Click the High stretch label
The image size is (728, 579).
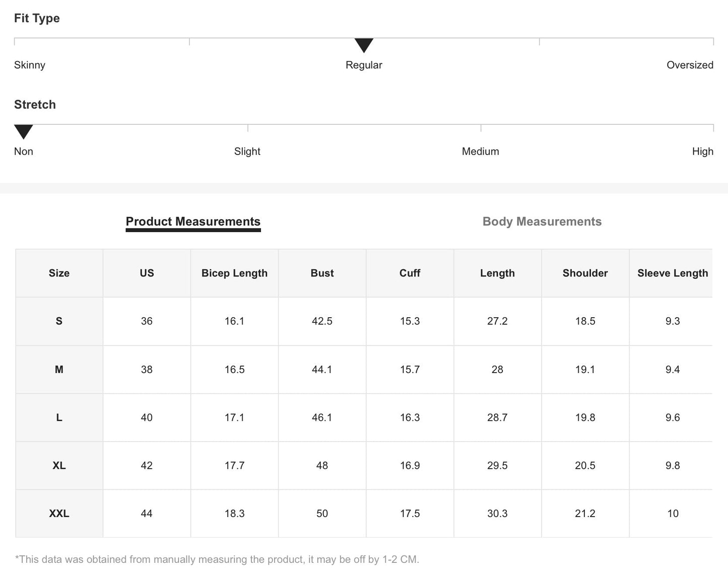click(702, 152)
